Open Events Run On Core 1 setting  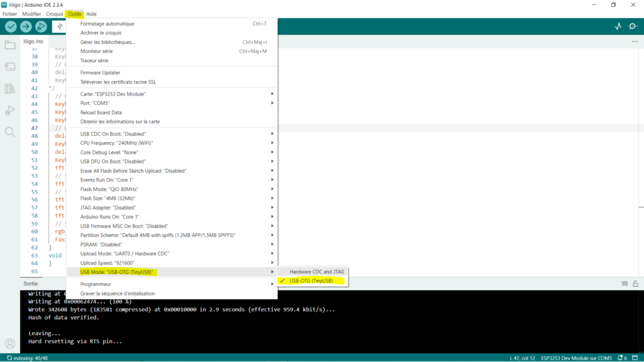(x=172, y=180)
